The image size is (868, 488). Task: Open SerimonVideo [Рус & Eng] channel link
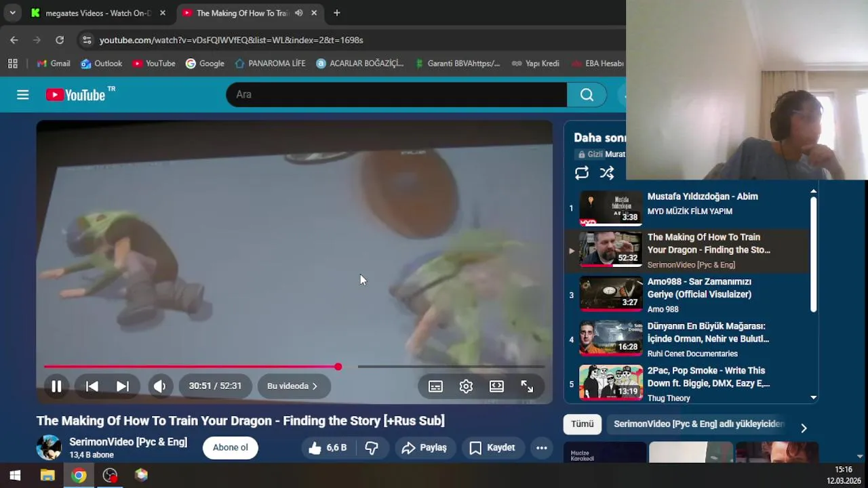click(128, 442)
